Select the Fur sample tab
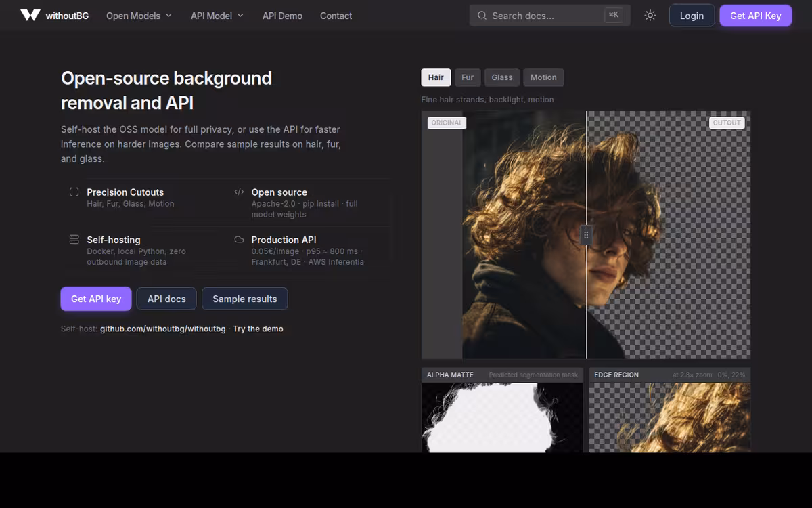This screenshot has height=508, width=812. point(468,77)
